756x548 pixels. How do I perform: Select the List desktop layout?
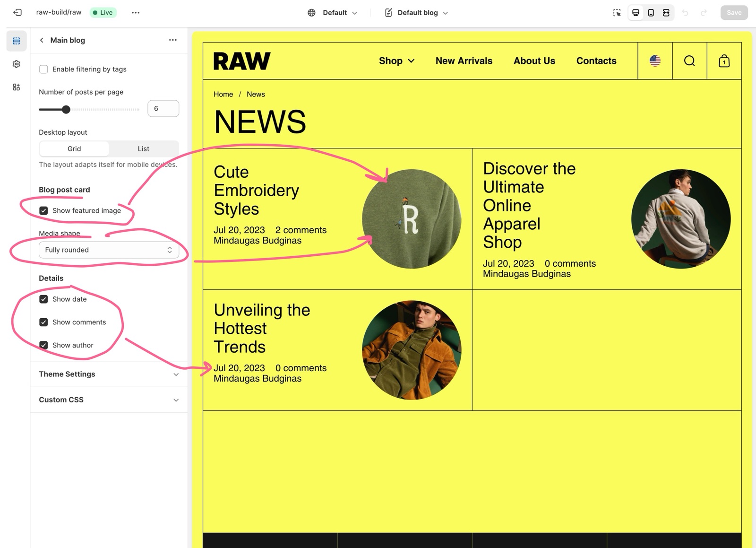pos(143,148)
